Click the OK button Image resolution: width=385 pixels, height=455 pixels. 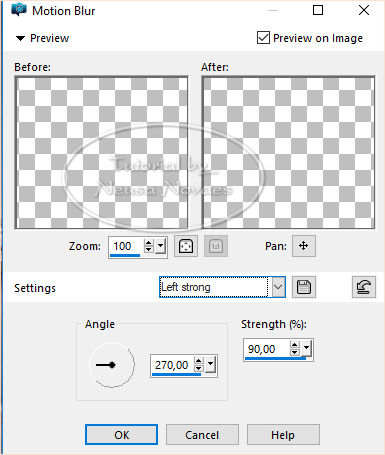(121, 435)
